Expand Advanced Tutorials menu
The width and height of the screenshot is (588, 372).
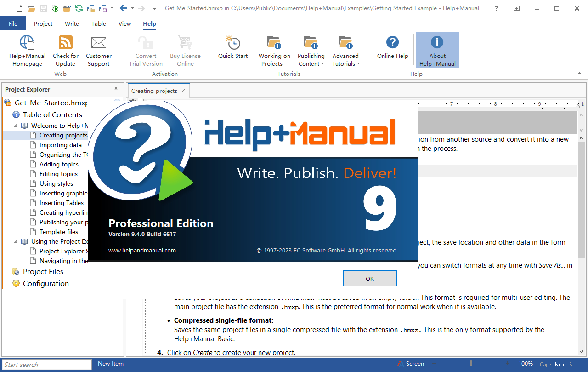tap(345, 51)
